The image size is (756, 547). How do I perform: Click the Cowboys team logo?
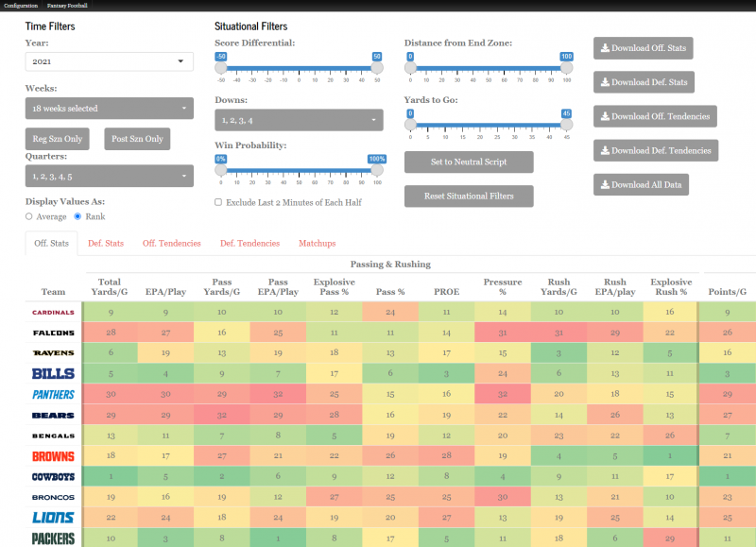pyautogui.click(x=53, y=477)
